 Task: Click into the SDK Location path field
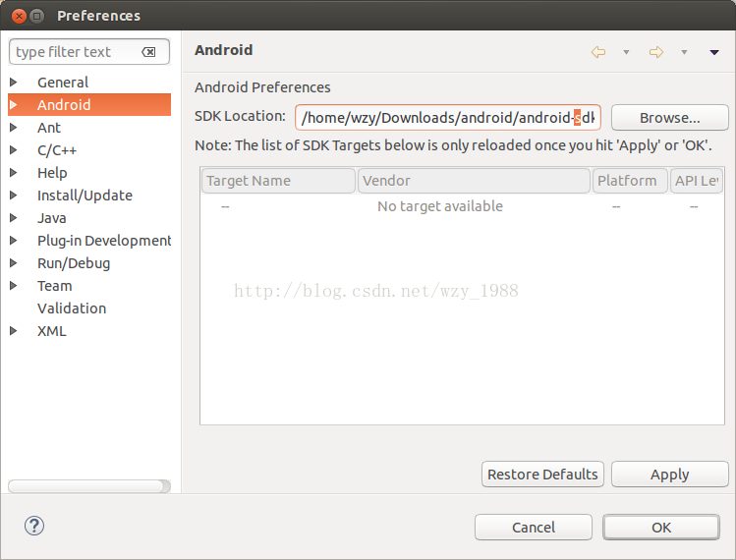[x=448, y=117]
